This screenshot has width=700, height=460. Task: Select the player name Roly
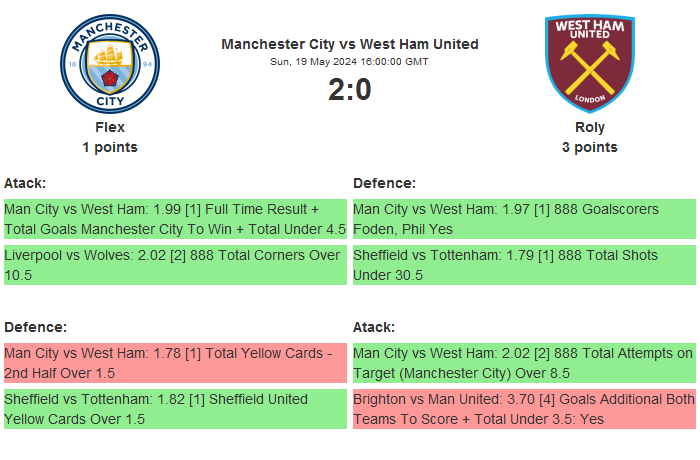[589, 127]
